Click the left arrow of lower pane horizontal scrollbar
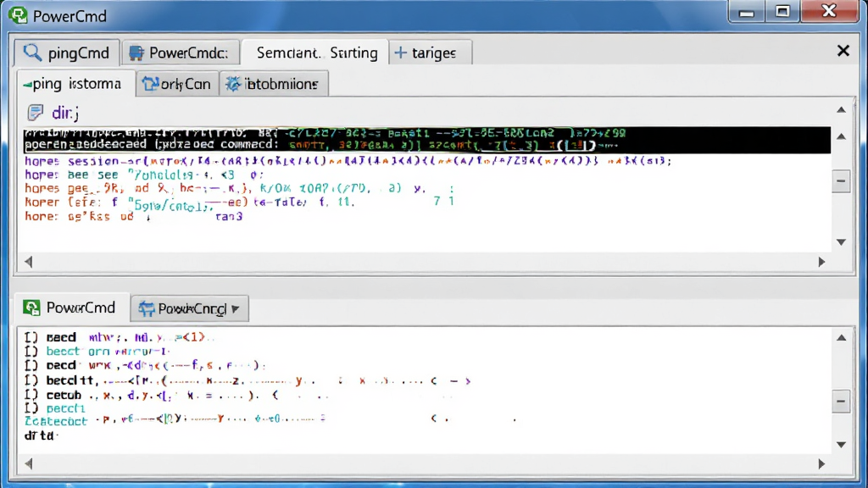 (29, 463)
